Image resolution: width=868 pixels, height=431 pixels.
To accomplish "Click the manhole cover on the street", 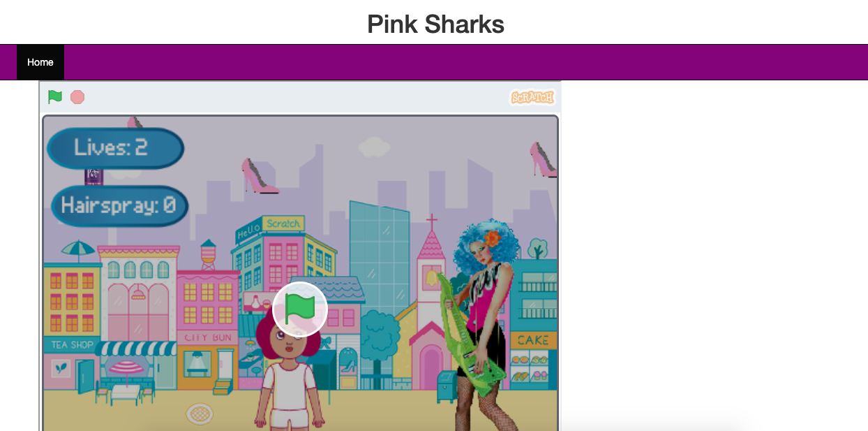I will (x=200, y=414).
